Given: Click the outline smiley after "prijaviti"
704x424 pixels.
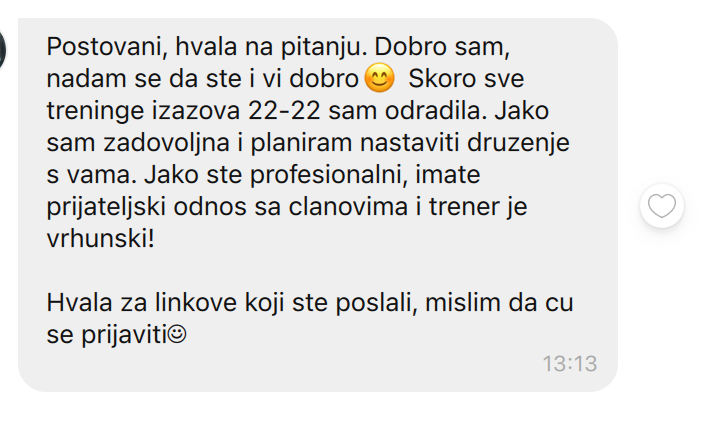Looking at the screenshot, I should pos(177,335).
